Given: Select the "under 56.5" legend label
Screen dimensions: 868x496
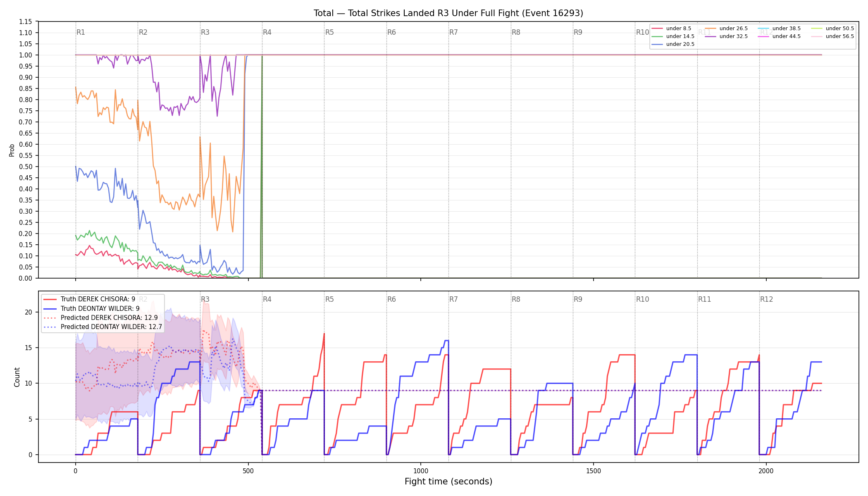Looking at the screenshot, I should pyautogui.click(x=840, y=36).
